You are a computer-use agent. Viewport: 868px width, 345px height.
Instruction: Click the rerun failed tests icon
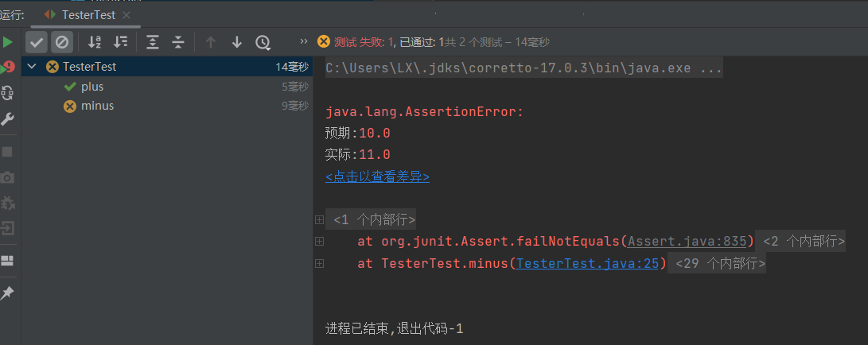click(8, 68)
